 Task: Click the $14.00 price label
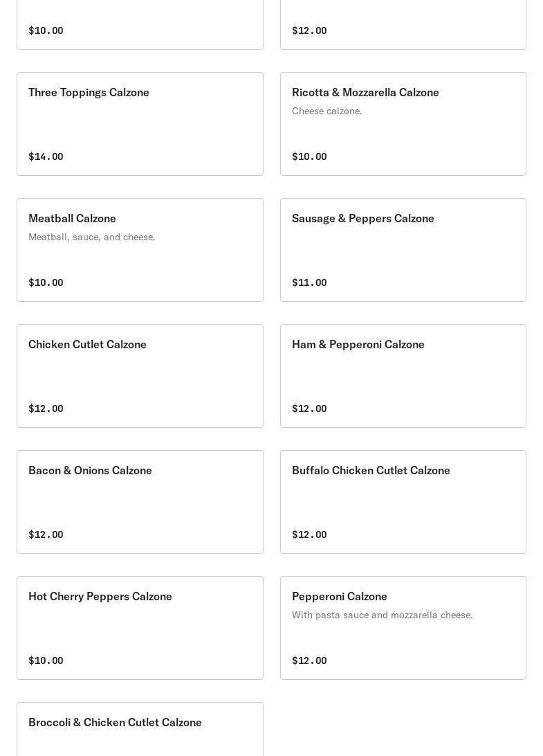pyautogui.click(x=46, y=156)
